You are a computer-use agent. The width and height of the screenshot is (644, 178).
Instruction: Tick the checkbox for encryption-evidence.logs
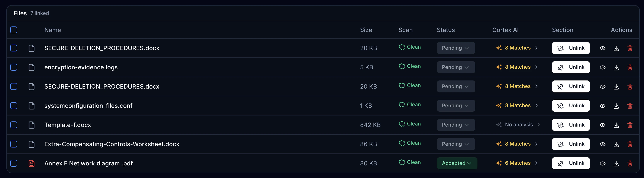coord(14,67)
